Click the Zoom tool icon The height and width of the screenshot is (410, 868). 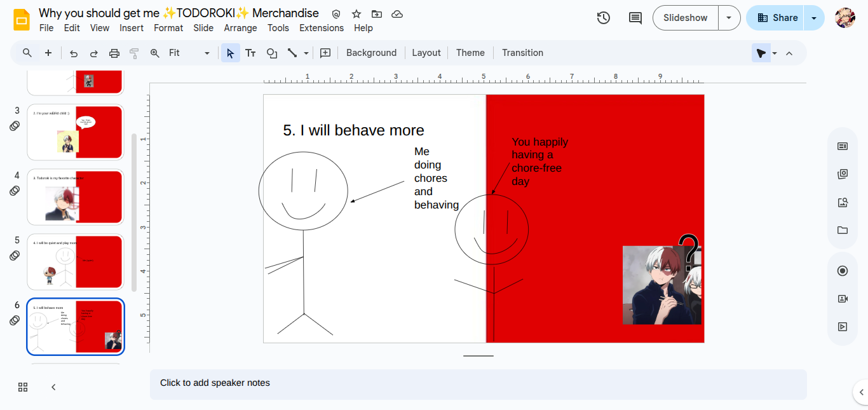point(154,53)
